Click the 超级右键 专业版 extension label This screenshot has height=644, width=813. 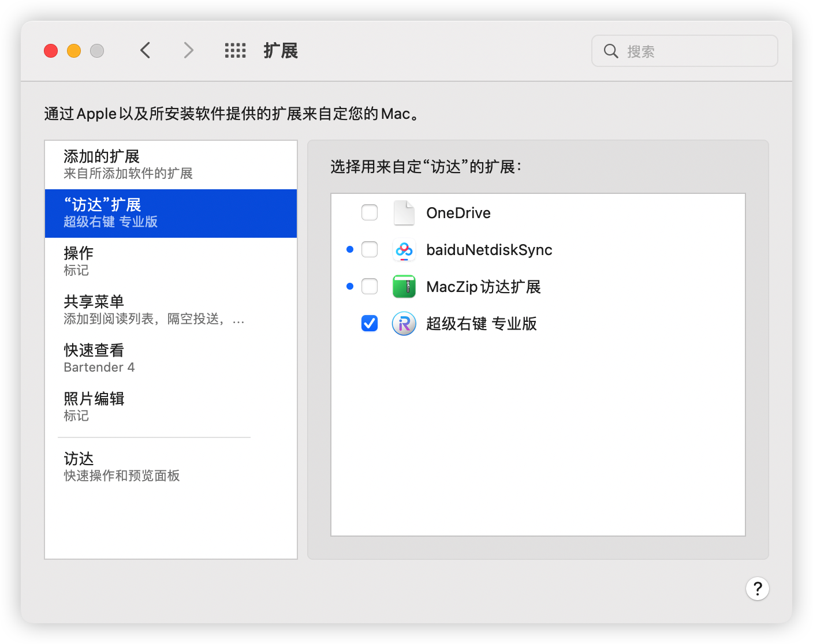click(x=482, y=324)
